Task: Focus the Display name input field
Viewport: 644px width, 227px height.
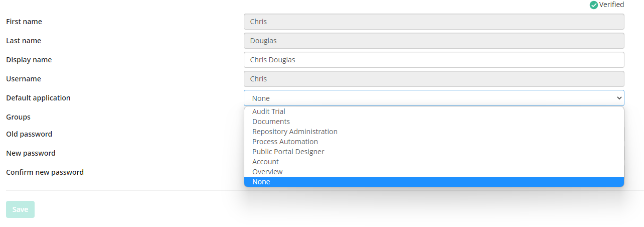Action: [434, 60]
